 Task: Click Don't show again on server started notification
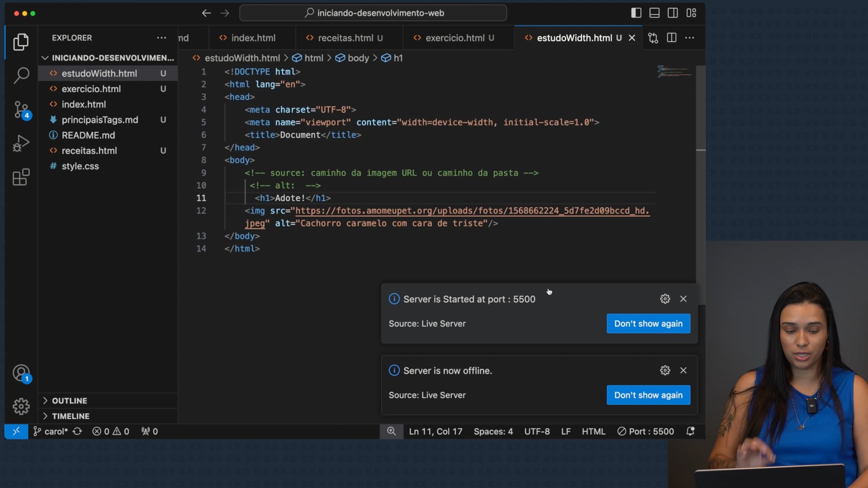648,324
